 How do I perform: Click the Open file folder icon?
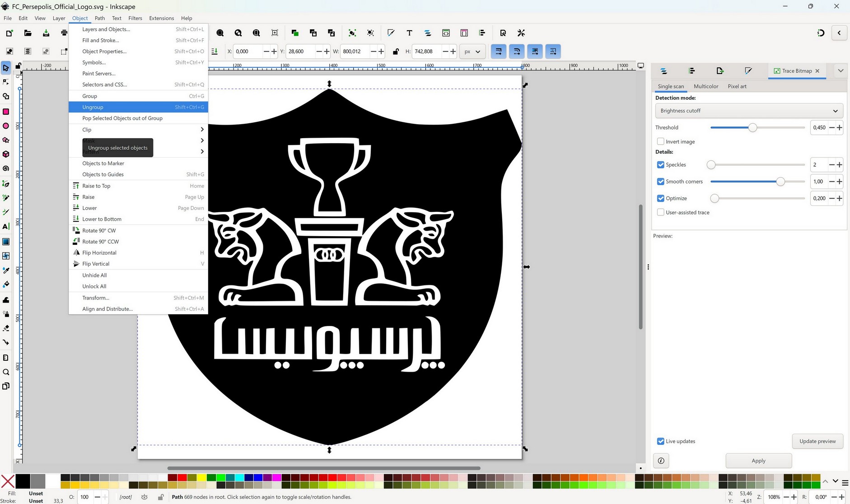click(28, 33)
